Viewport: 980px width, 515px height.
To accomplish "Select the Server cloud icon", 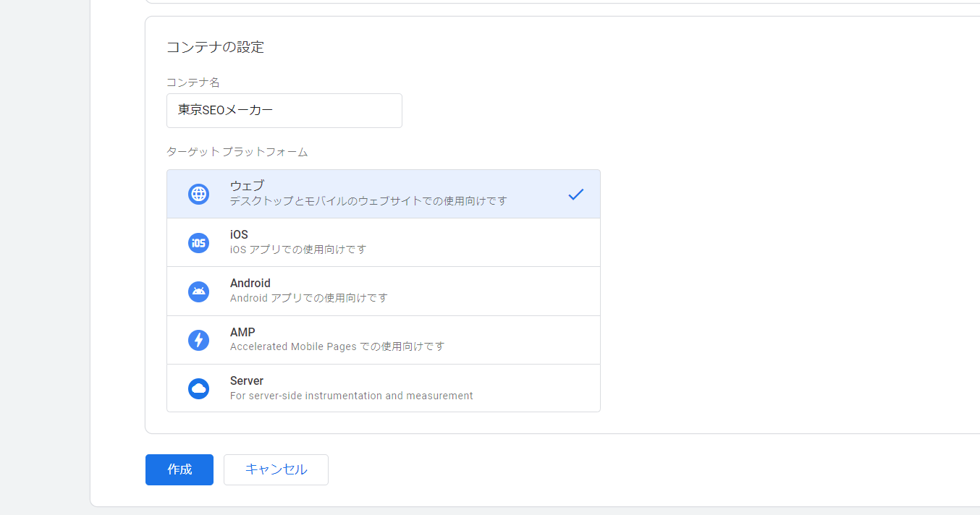I will [198, 388].
